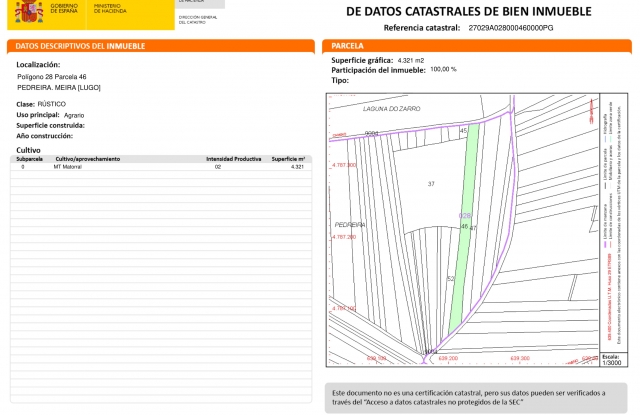Click the red north arrow on the map
Image resolution: width=640 pixels, height=415 pixels.
pos(590,111)
